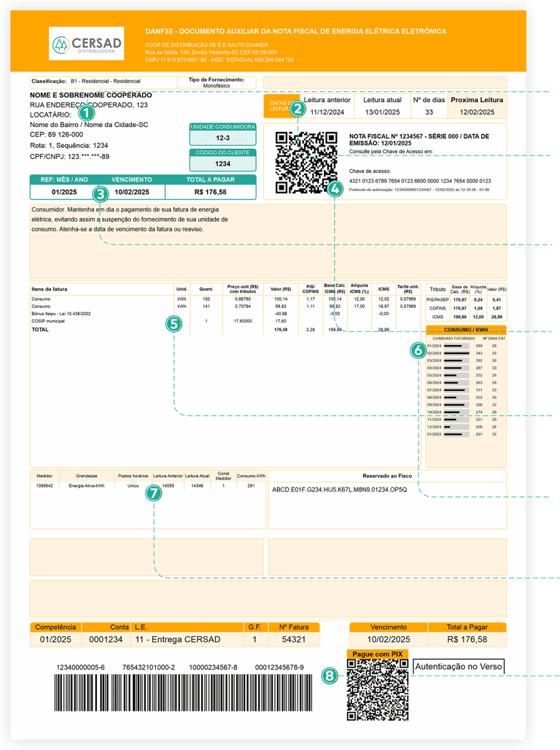Click the 'CEP: 89 126-000' line

[56, 135]
